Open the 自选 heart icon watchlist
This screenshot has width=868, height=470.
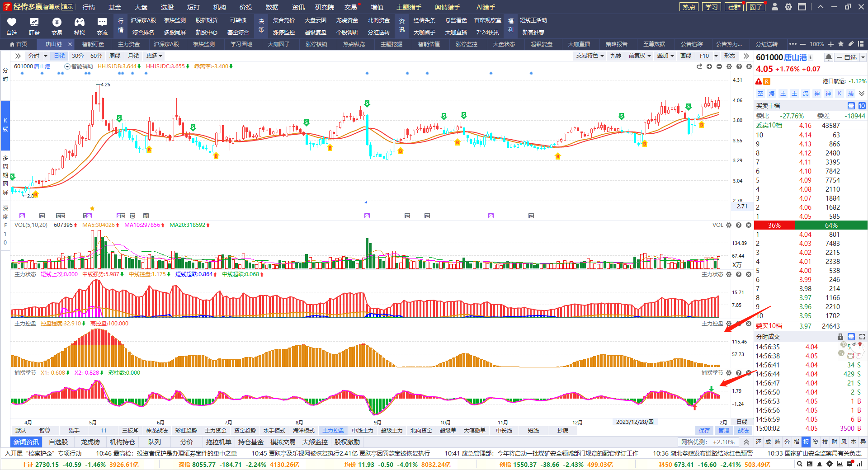[12, 26]
